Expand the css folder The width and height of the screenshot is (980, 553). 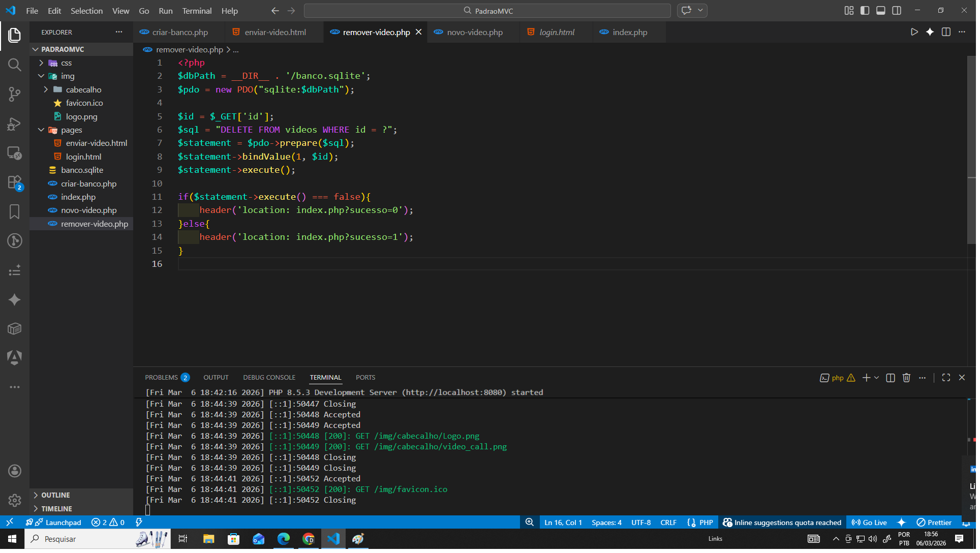(66, 63)
